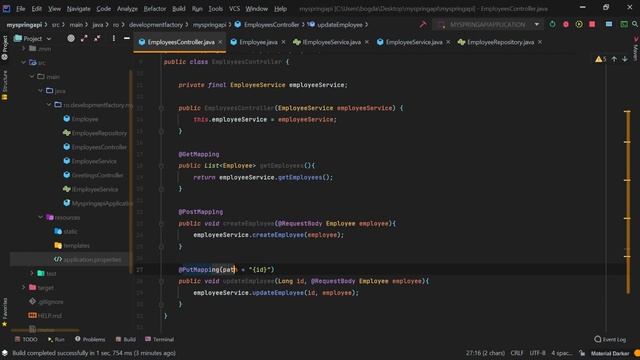Open the File menu
Viewport: 640px width, 360px height.
coord(20,9)
